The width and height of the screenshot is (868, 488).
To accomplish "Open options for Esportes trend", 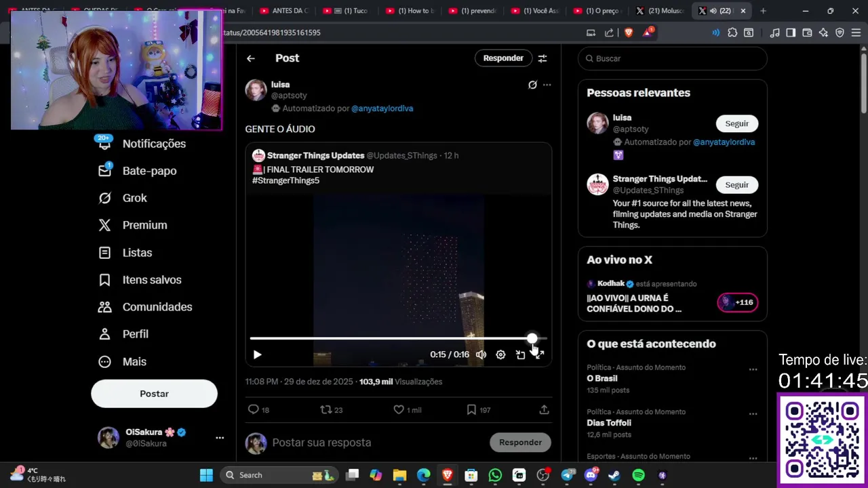I will pos(753,458).
